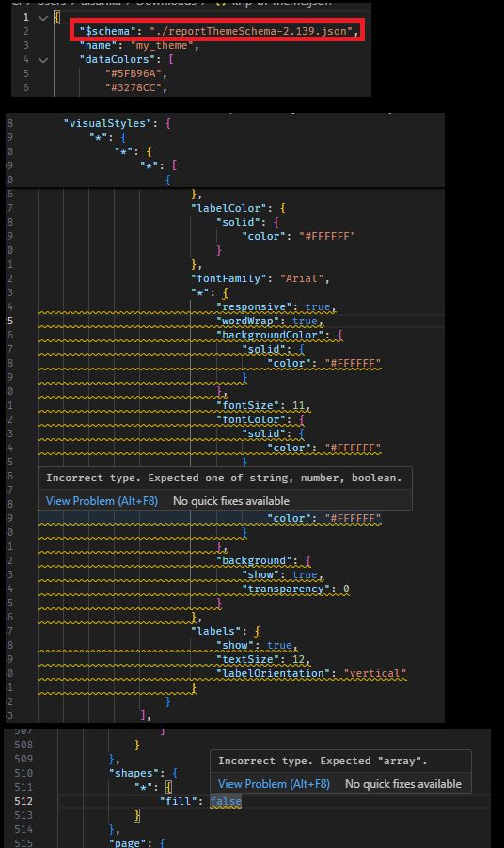Click the "name" key on line 3
The image size is (504, 848).
[99, 45]
